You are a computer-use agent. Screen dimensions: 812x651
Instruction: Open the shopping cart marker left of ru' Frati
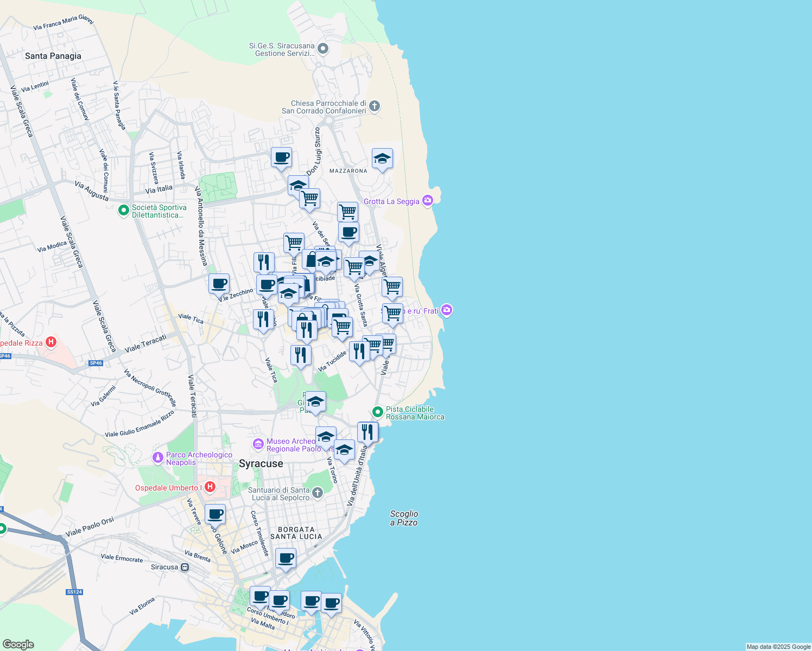(x=392, y=314)
